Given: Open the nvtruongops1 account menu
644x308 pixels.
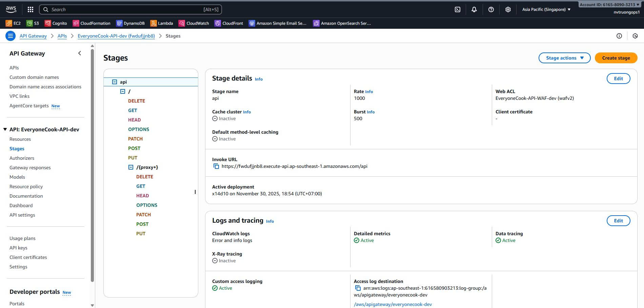Looking at the screenshot, I should tap(626, 12).
